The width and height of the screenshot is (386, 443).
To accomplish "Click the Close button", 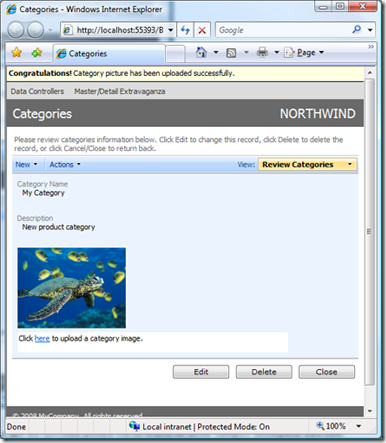I will click(x=327, y=372).
